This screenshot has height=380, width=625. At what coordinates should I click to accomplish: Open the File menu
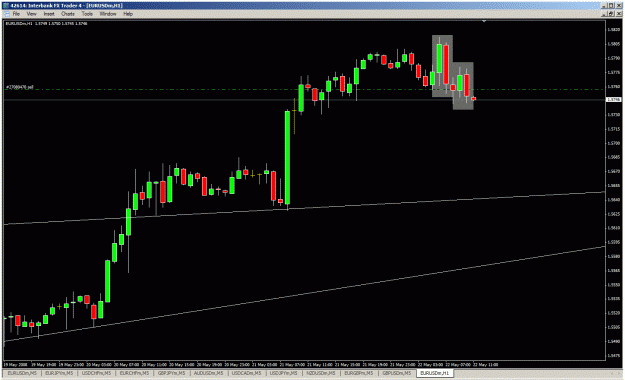pyautogui.click(x=16, y=14)
